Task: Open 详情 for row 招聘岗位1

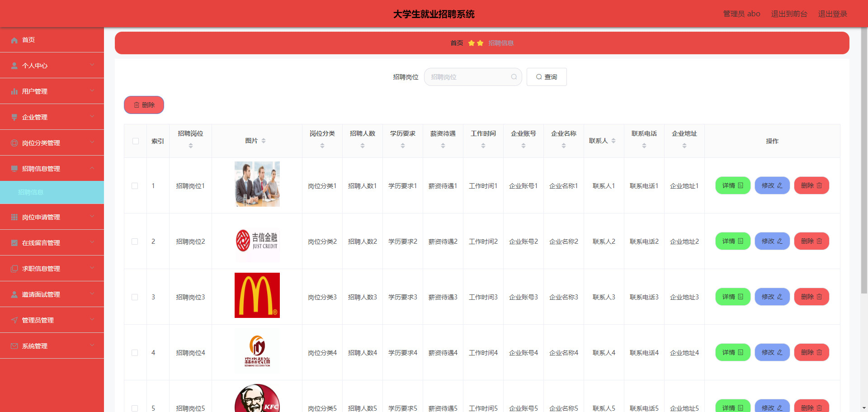Action: point(733,185)
